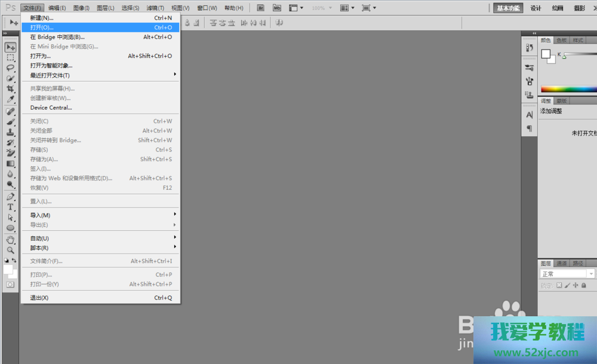This screenshot has width=597, height=364.
Task: Swap foreground and background colors
Action: pos(14,261)
